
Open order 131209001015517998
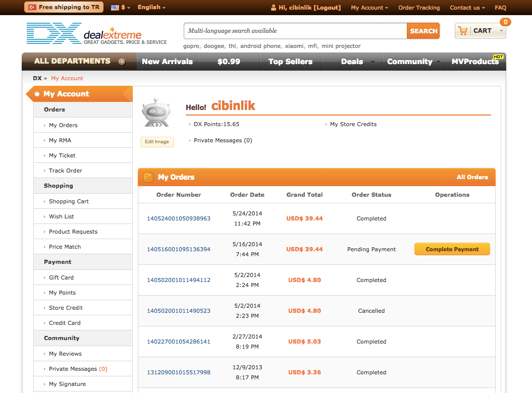179,372
